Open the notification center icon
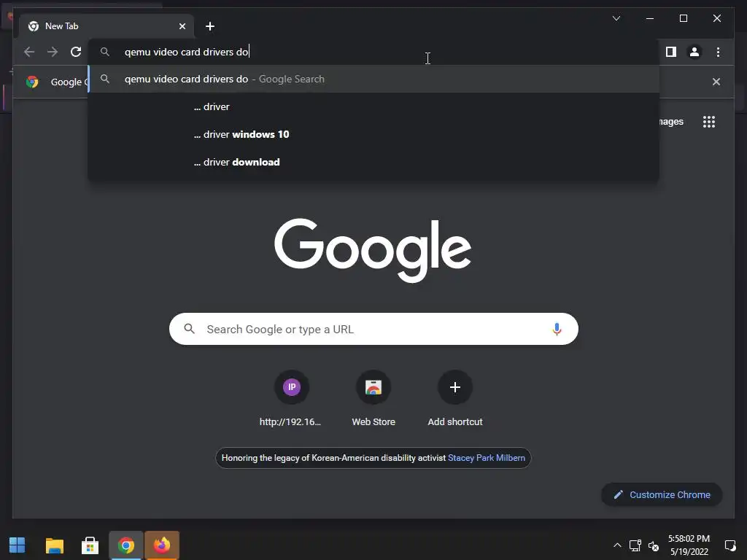The height and width of the screenshot is (560, 747). coord(729,545)
